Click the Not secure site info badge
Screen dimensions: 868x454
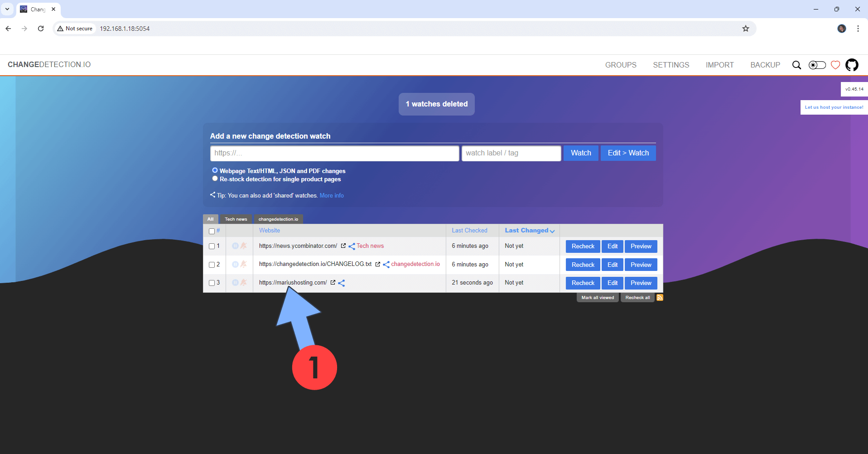click(75, 29)
